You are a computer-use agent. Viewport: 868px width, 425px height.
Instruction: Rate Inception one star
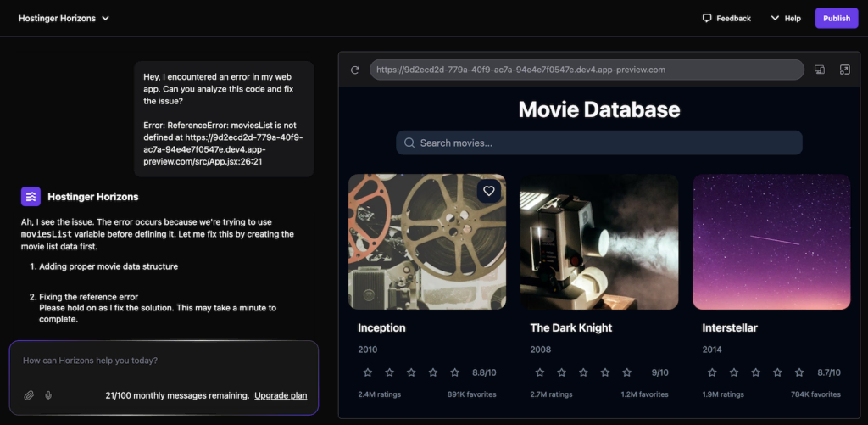coord(368,372)
